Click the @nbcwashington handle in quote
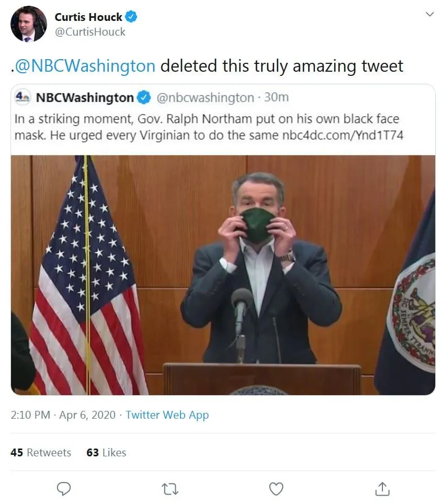Image resolution: width=441 pixels, height=504 pixels. click(x=205, y=97)
